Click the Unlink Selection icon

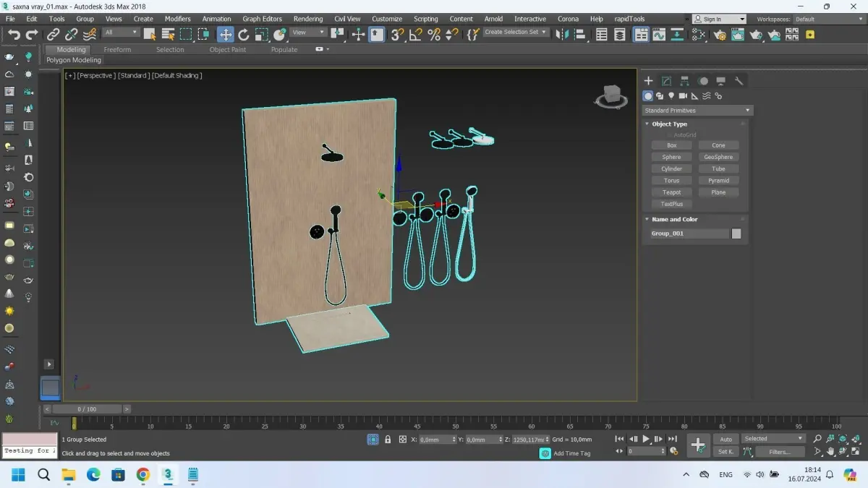click(72, 34)
